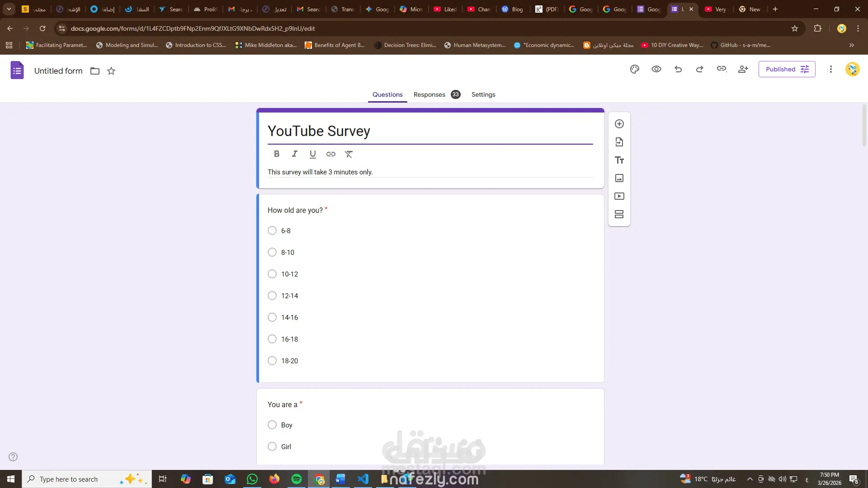Open the help question mark icon
868x488 pixels.
14,457
